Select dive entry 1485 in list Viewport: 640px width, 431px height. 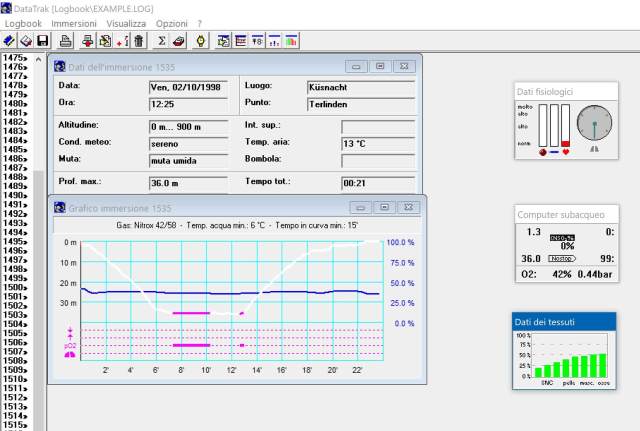tap(14, 150)
